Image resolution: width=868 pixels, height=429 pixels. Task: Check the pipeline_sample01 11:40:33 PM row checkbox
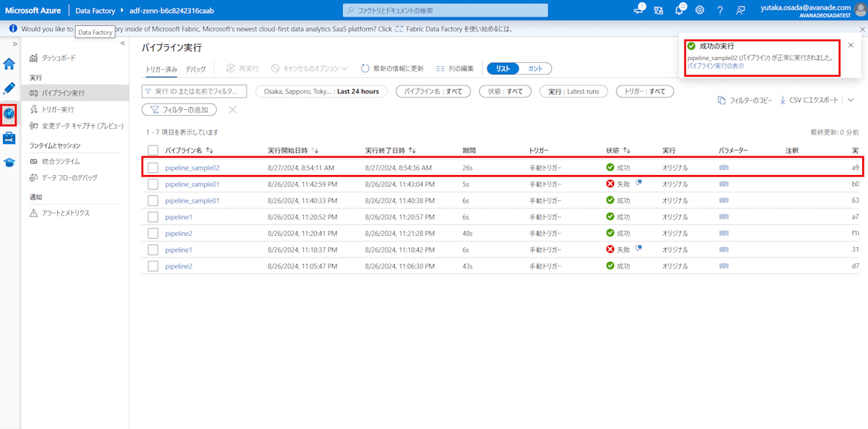(153, 200)
